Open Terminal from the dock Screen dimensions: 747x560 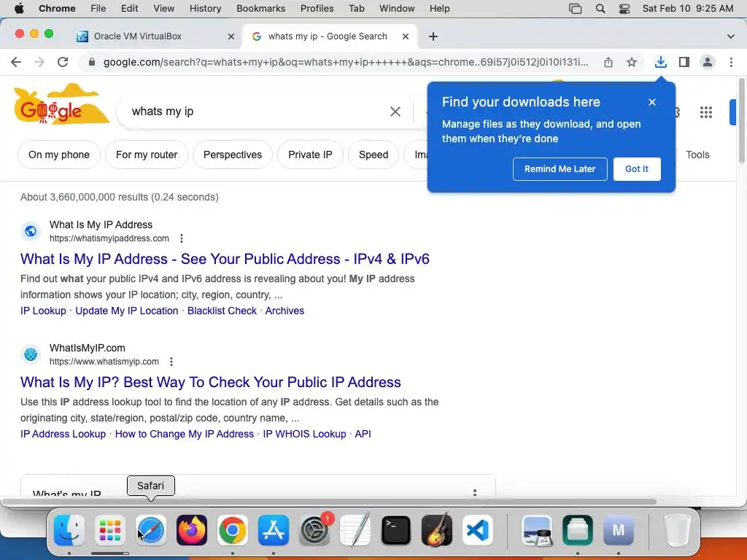click(x=396, y=529)
